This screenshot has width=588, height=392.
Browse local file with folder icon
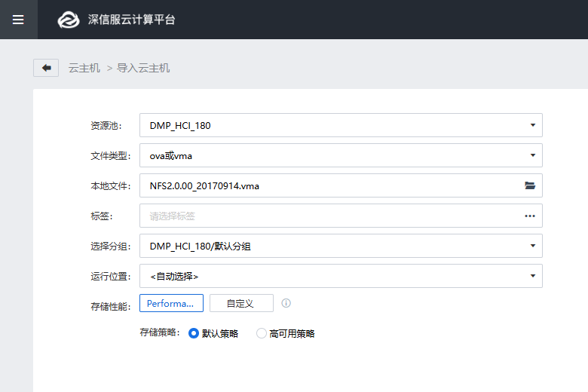coord(530,185)
